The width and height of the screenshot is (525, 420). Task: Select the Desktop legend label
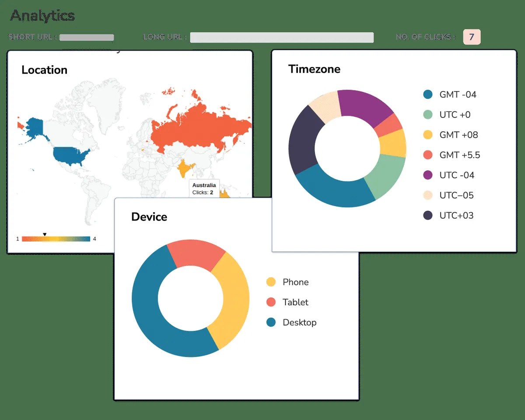click(300, 322)
